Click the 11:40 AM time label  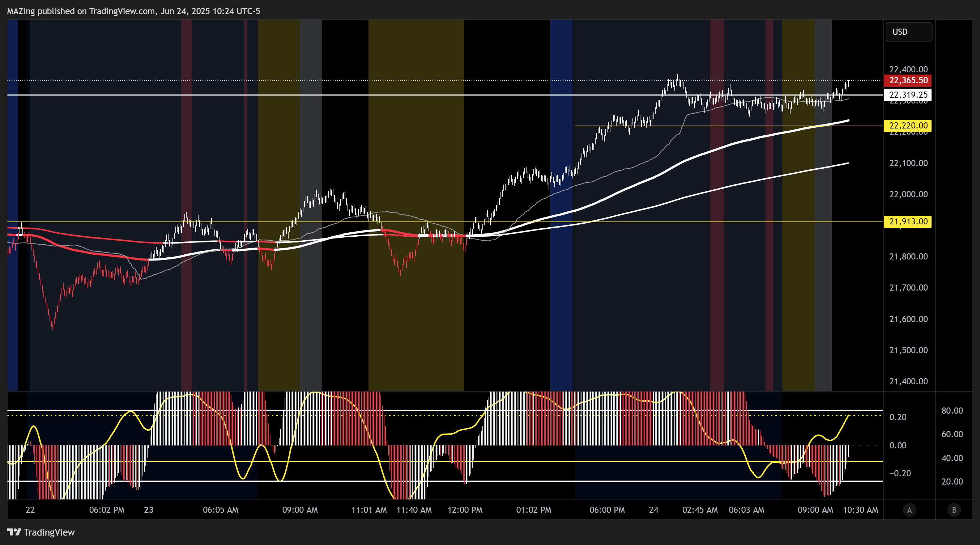click(414, 510)
